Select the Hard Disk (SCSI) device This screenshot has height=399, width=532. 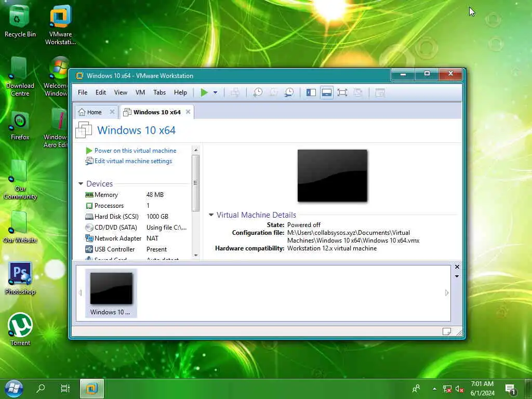(x=136, y=217)
